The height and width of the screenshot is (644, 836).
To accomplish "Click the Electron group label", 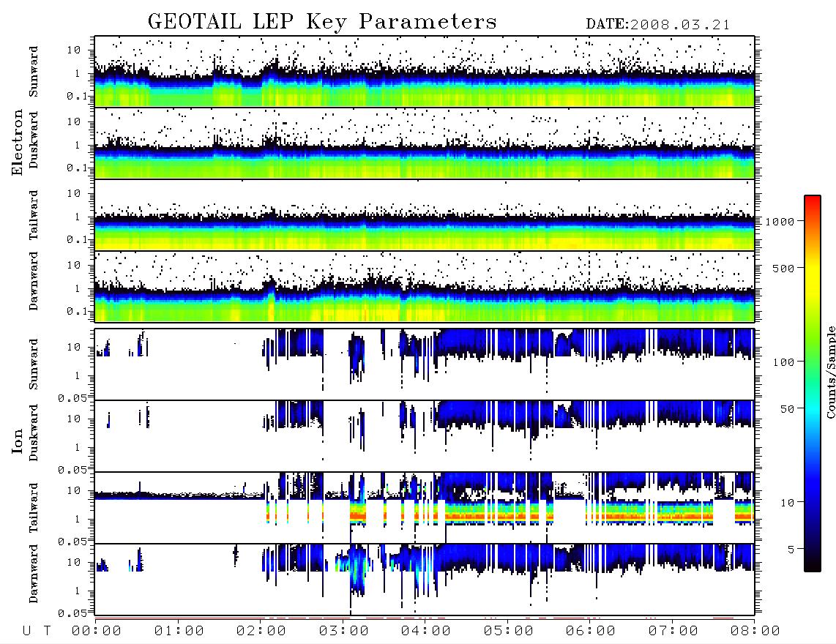I will pos(18,142).
